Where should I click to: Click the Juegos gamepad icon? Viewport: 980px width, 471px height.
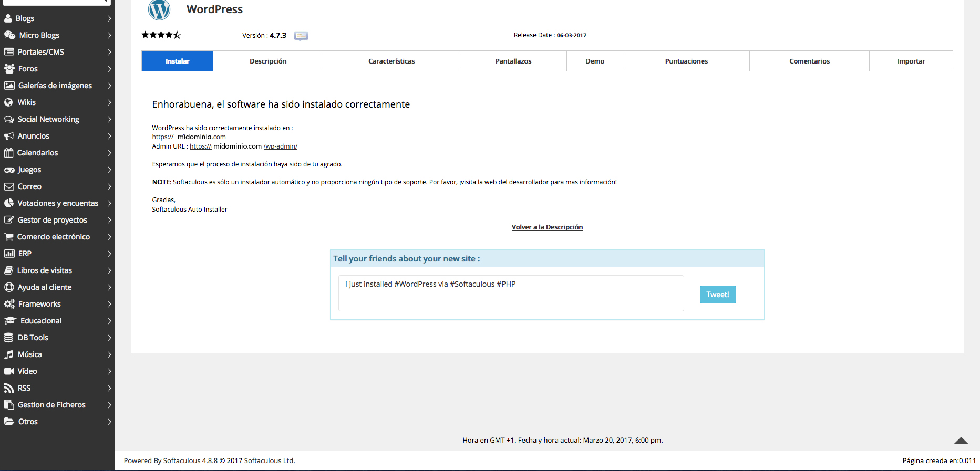tap(9, 170)
